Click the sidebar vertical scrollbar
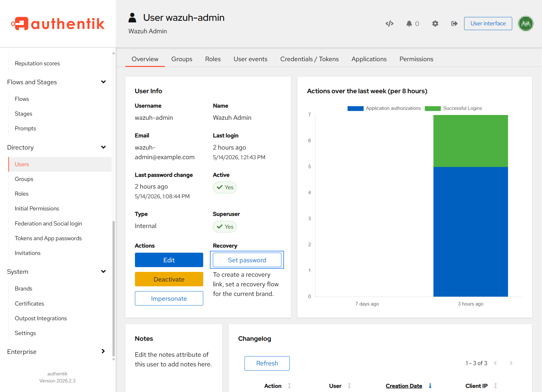 pos(113,288)
